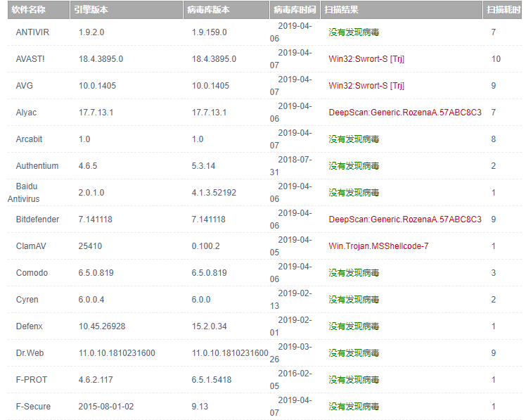Select the Comodo software name
The height and width of the screenshot is (420, 526).
coord(32,273)
